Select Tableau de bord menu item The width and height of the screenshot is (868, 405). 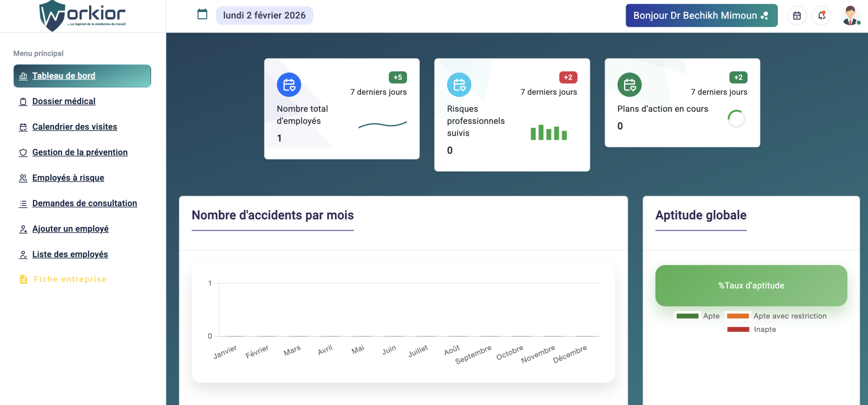(63, 76)
